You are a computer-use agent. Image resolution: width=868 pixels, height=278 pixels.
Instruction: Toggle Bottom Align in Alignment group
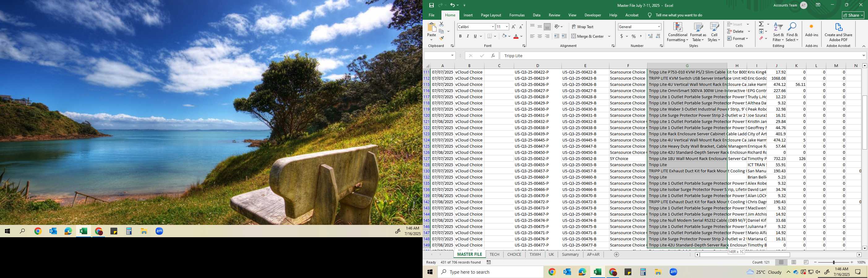(547, 27)
